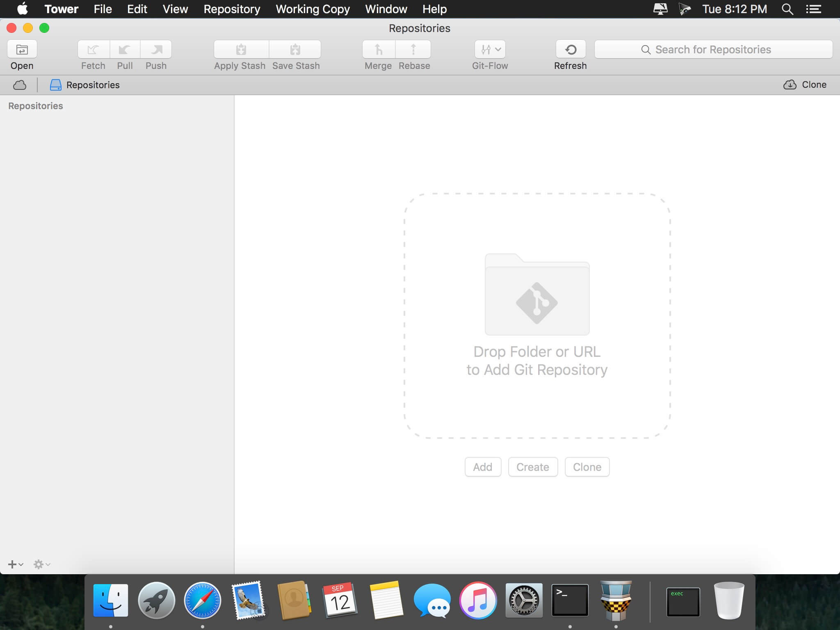Open the exec file in the Dock
The height and width of the screenshot is (630, 840).
[683, 602]
